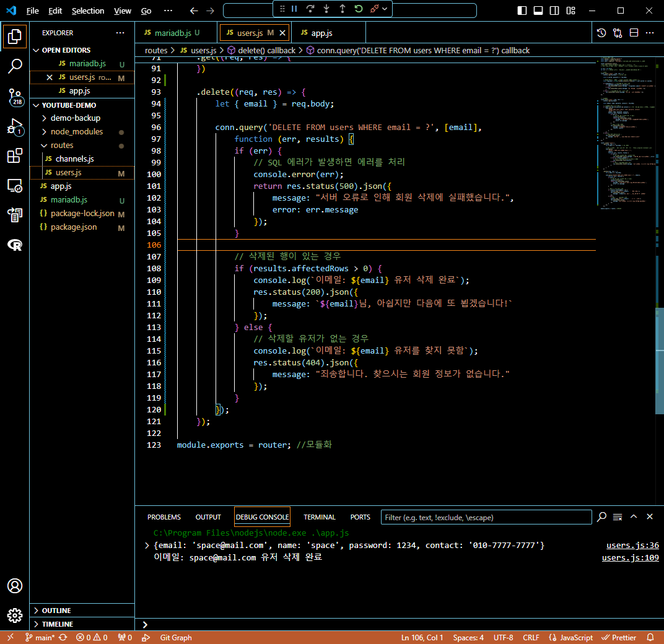Switch to the PROBLEMS panel tab
This screenshot has width=664, height=644.
(164, 518)
